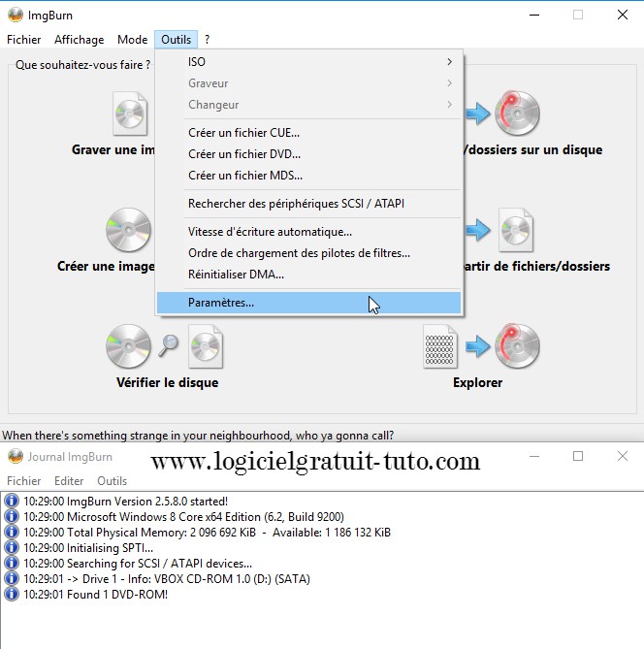Image resolution: width=644 pixels, height=649 pixels.
Task: Open Editer menu in Journal ImgBurn window
Action: [69, 481]
